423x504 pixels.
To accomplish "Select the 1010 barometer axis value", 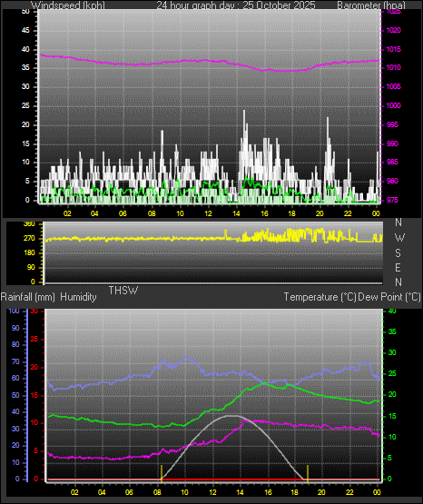I will 393,67.
